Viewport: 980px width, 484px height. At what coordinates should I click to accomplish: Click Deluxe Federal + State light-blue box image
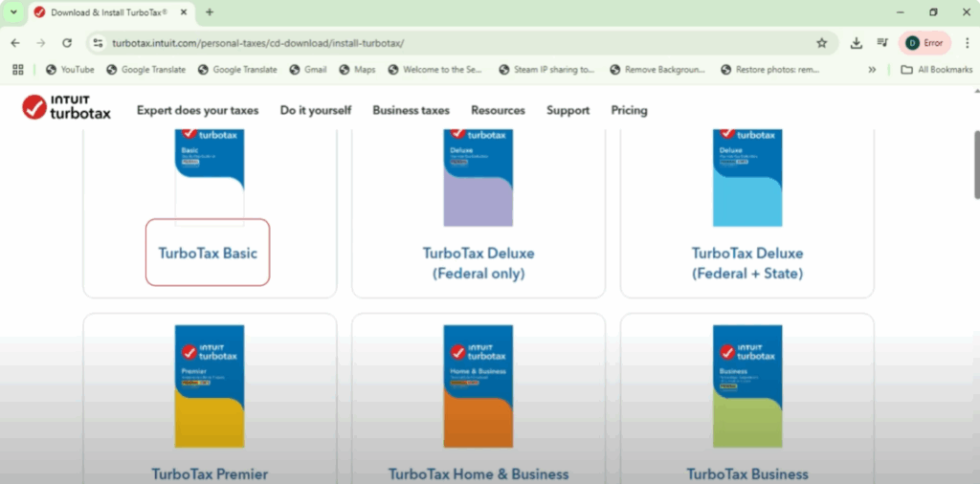tap(747, 177)
